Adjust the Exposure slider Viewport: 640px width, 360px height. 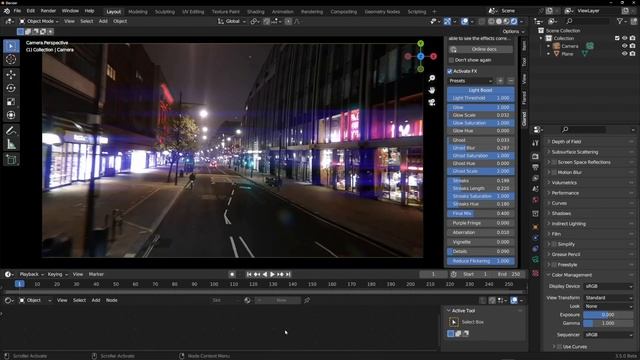pos(608,315)
